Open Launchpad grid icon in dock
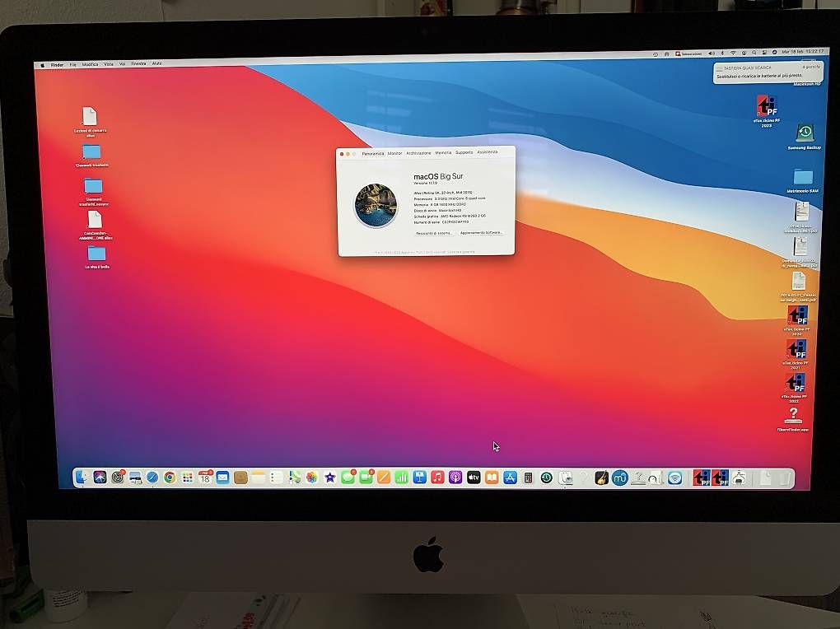Viewport: 840px width, 629px height. [x=188, y=478]
